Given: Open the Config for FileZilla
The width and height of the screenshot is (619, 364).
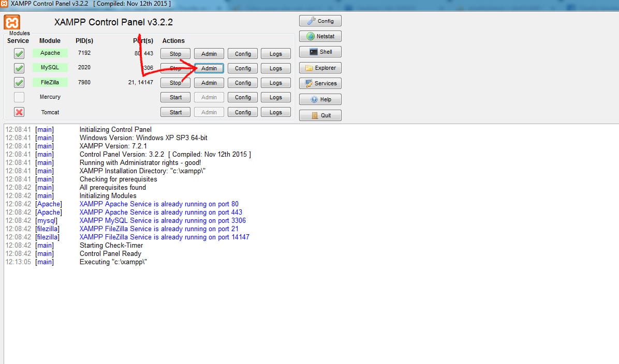Looking at the screenshot, I should coord(243,83).
